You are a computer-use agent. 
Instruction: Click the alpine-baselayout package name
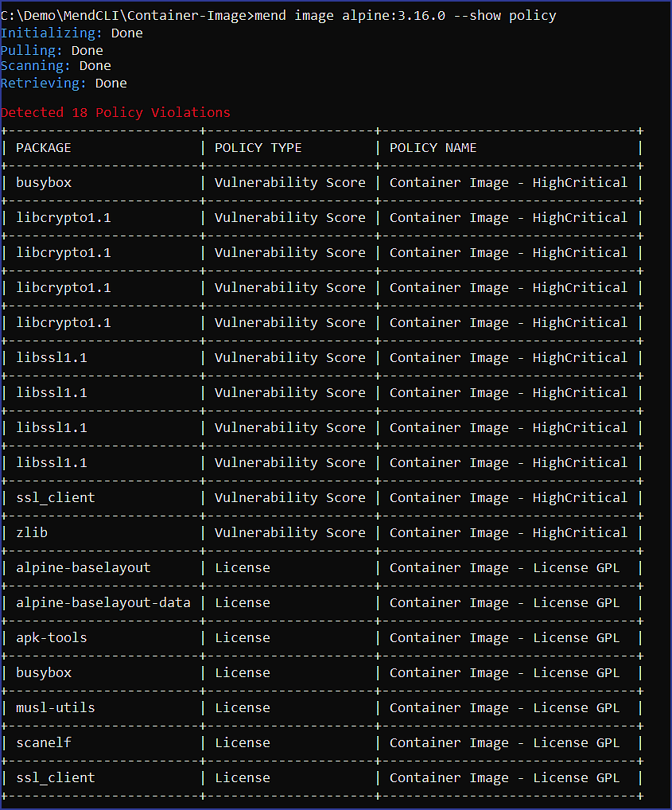(83, 567)
